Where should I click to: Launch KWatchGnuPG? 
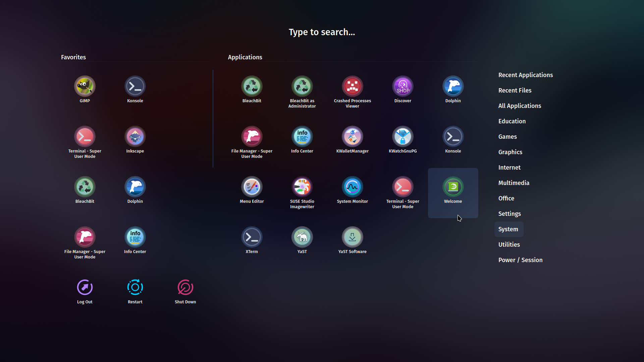pyautogui.click(x=402, y=139)
